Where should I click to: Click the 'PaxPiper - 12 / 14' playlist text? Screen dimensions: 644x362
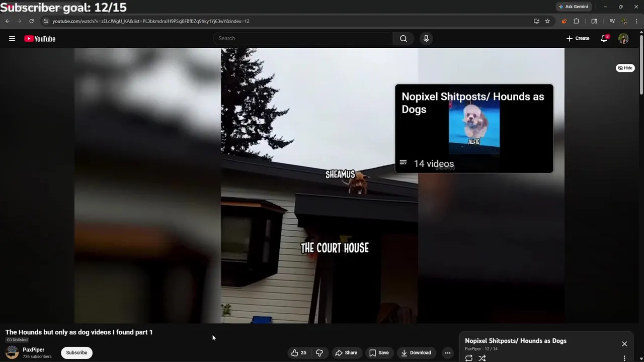pyautogui.click(x=481, y=349)
